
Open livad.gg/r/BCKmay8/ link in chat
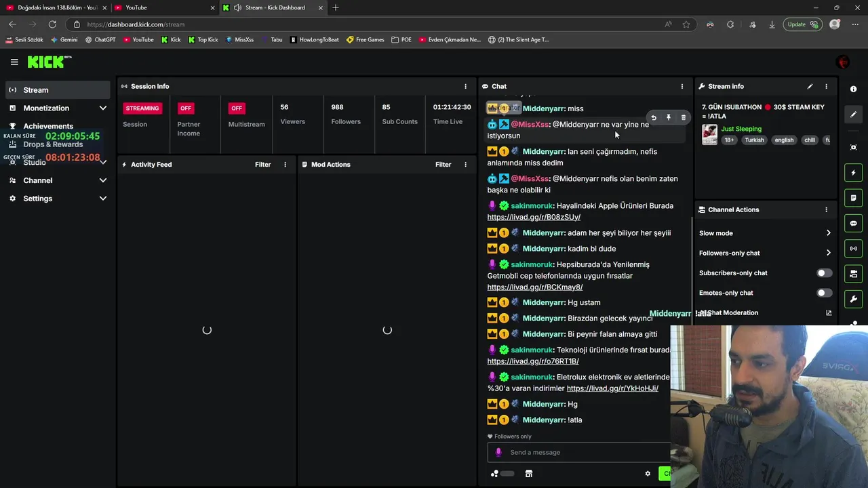(x=535, y=287)
